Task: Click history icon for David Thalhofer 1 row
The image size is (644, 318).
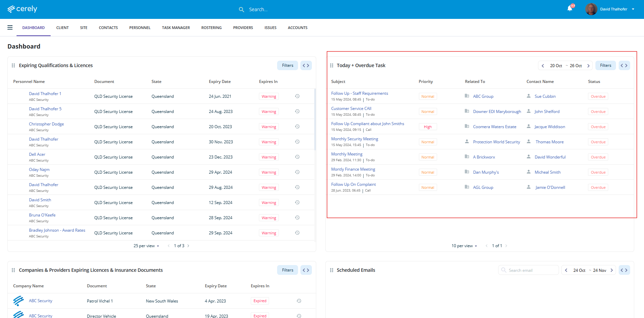Action: (x=297, y=96)
